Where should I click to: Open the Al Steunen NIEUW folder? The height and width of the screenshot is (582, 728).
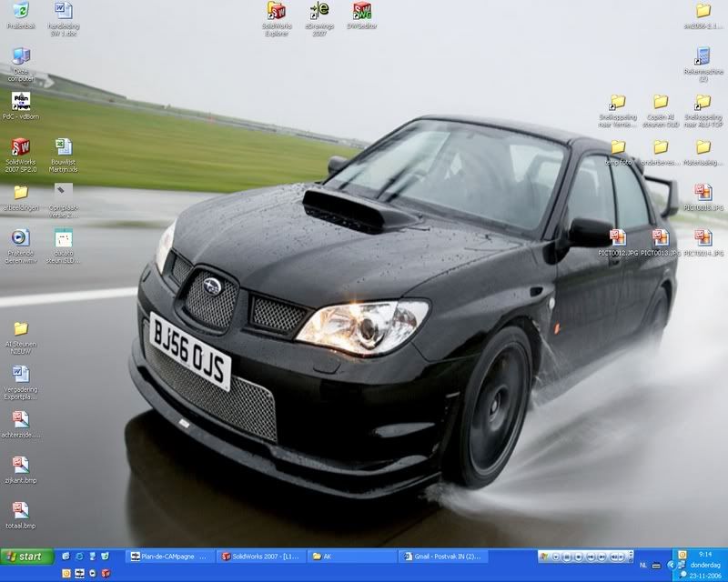(20, 337)
